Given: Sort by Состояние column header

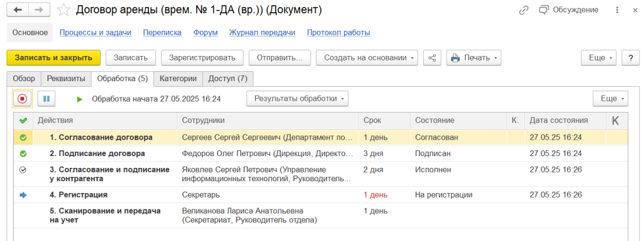Looking at the screenshot, I should pyautogui.click(x=458, y=121).
